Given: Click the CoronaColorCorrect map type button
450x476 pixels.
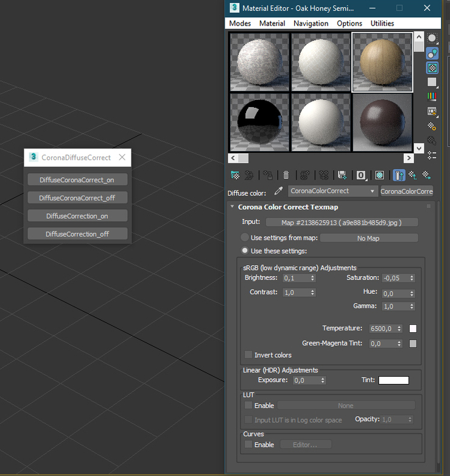Looking at the screenshot, I should (x=407, y=191).
